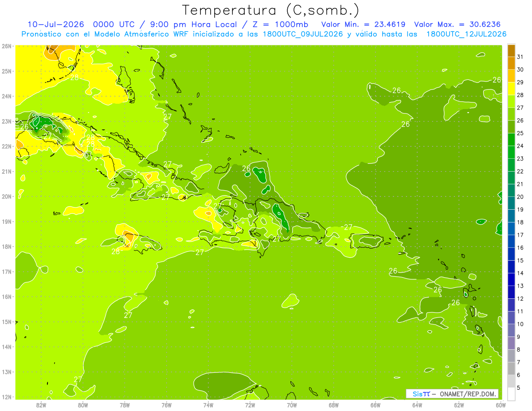
Task: Click the 18N latitude axis label
Action: click(x=6, y=247)
